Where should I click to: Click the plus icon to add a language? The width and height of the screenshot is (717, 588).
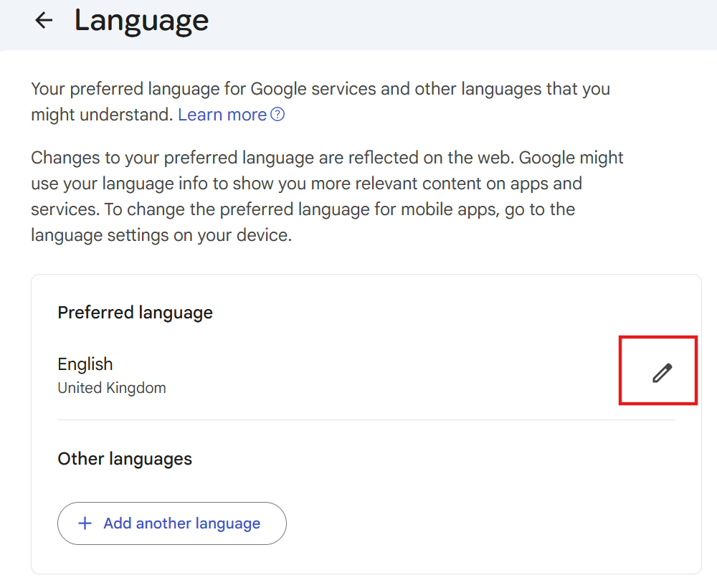point(85,523)
